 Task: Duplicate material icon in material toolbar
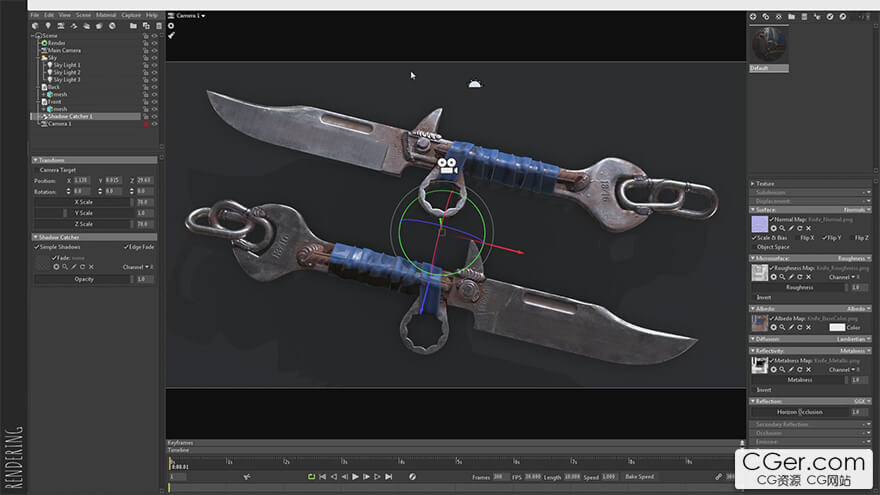[766, 17]
